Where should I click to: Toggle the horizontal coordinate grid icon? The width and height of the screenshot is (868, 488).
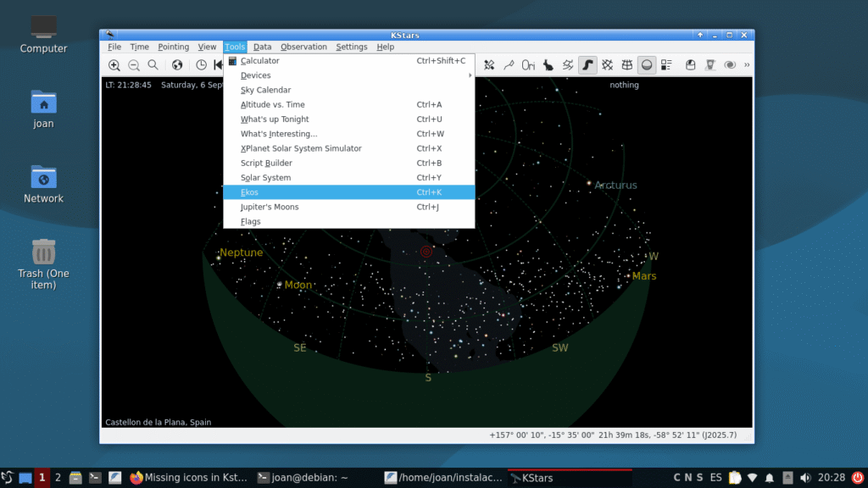point(627,65)
